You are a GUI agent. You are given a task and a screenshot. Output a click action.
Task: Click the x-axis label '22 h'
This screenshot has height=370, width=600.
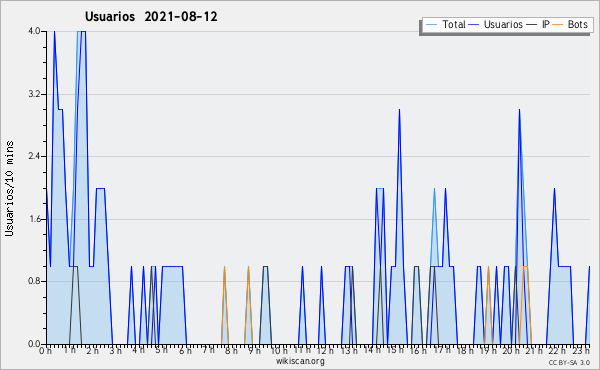click(558, 351)
